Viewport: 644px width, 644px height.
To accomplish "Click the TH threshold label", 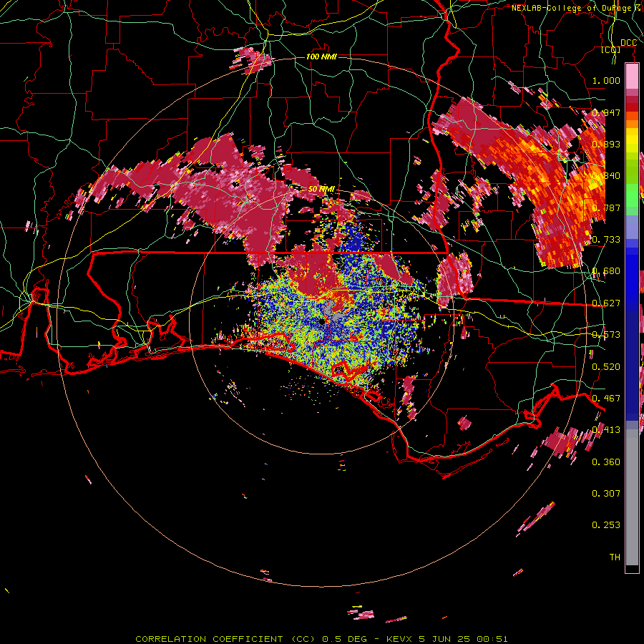I will click(615, 557).
